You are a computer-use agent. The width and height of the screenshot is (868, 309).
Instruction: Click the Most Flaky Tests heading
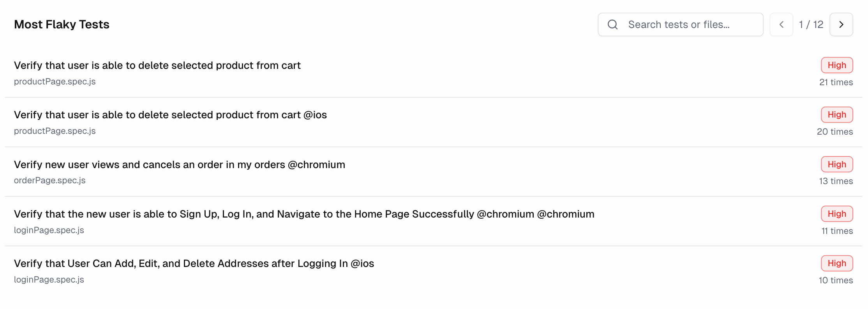(62, 25)
